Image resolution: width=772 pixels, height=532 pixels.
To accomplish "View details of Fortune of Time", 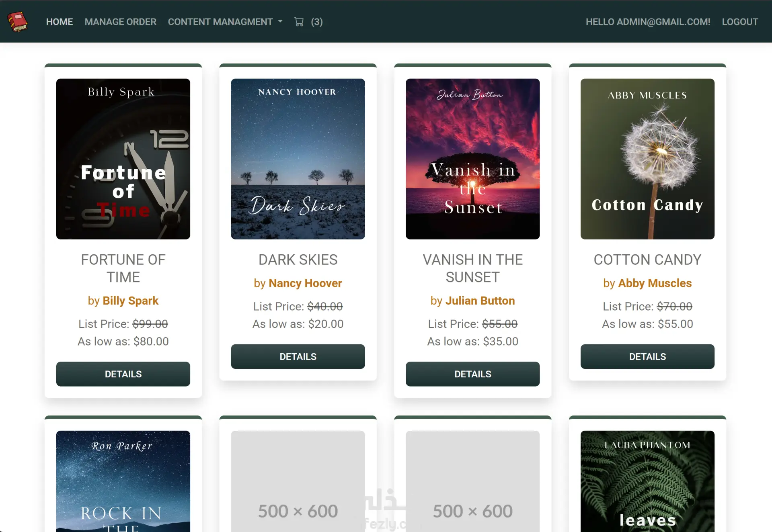I will click(123, 374).
